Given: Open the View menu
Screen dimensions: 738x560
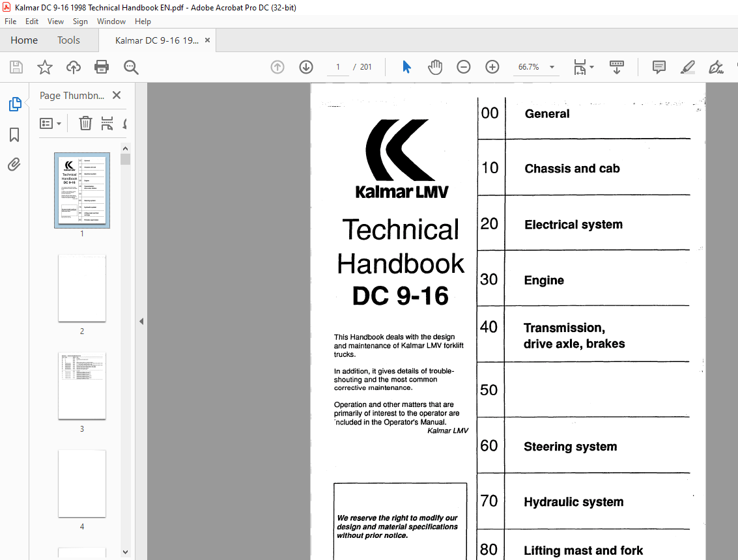Looking at the screenshot, I should pyautogui.click(x=55, y=21).
